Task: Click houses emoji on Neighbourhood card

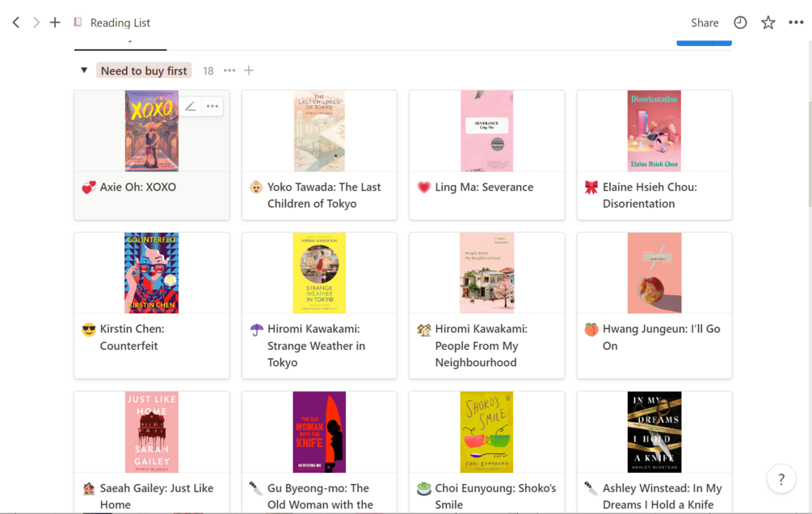Action: (x=423, y=329)
